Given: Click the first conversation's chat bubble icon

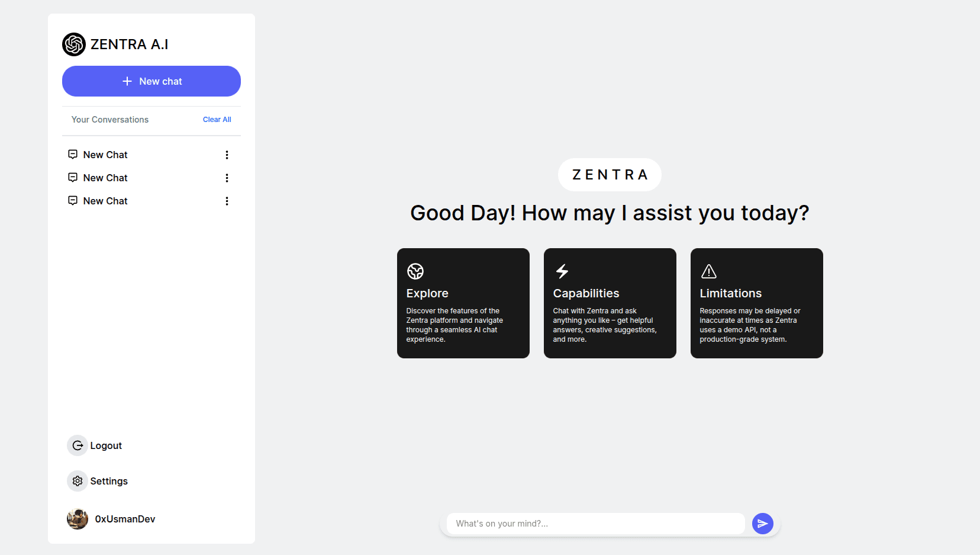Looking at the screenshot, I should click(x=73, y=155).
